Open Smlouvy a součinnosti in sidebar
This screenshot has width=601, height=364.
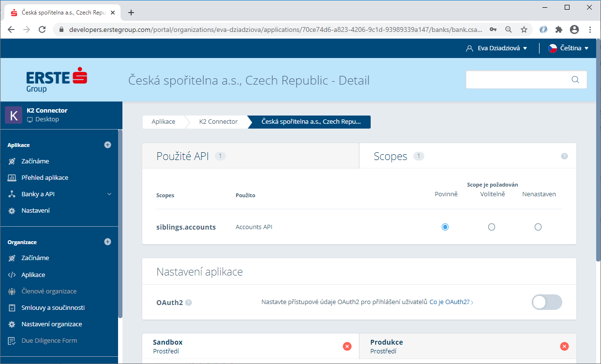(53, 307)
